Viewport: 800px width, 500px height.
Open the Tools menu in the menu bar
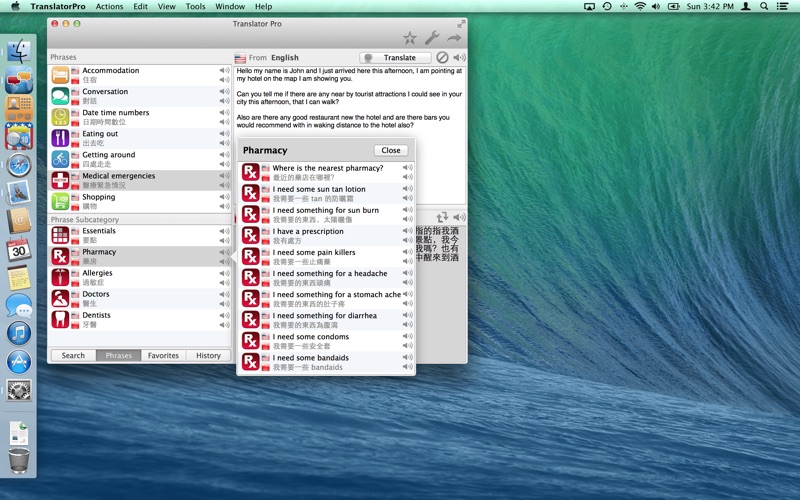[195, 6]
